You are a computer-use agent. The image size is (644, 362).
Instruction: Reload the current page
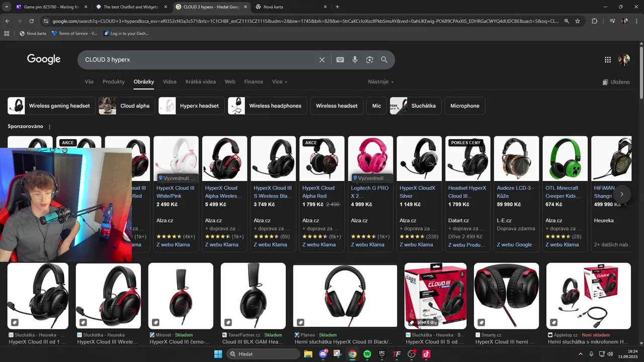point(31,21)
